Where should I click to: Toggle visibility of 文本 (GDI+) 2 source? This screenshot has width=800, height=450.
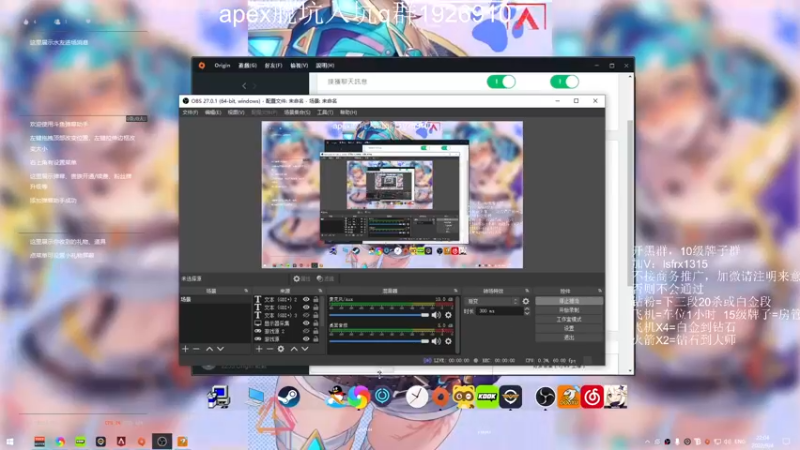(306, 299)
